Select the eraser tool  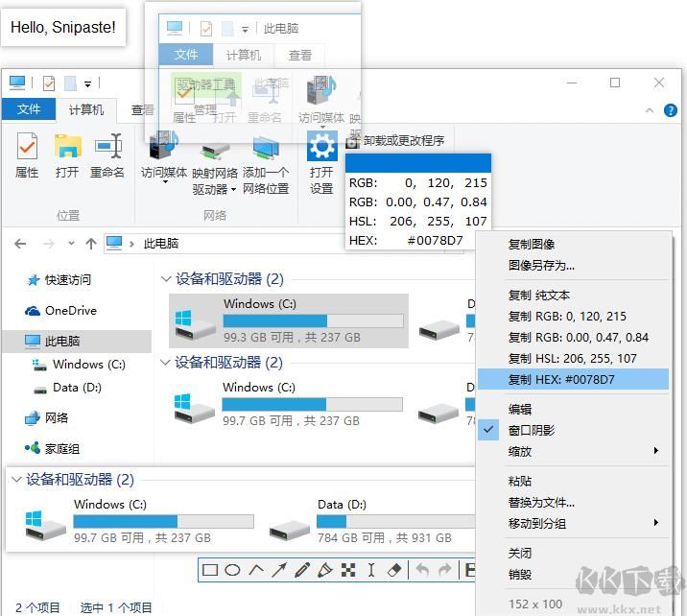pos(394,570)
